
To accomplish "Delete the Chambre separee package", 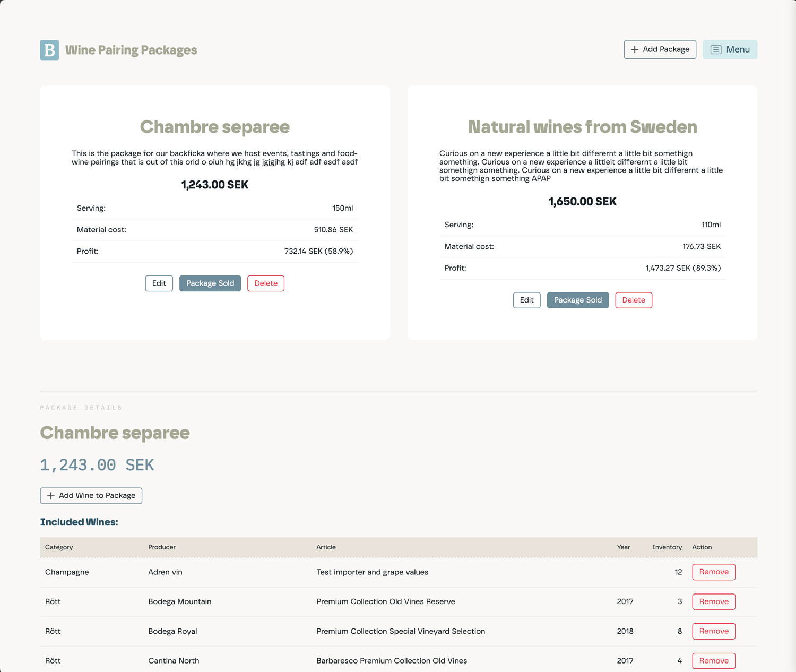I will [265, 283].
